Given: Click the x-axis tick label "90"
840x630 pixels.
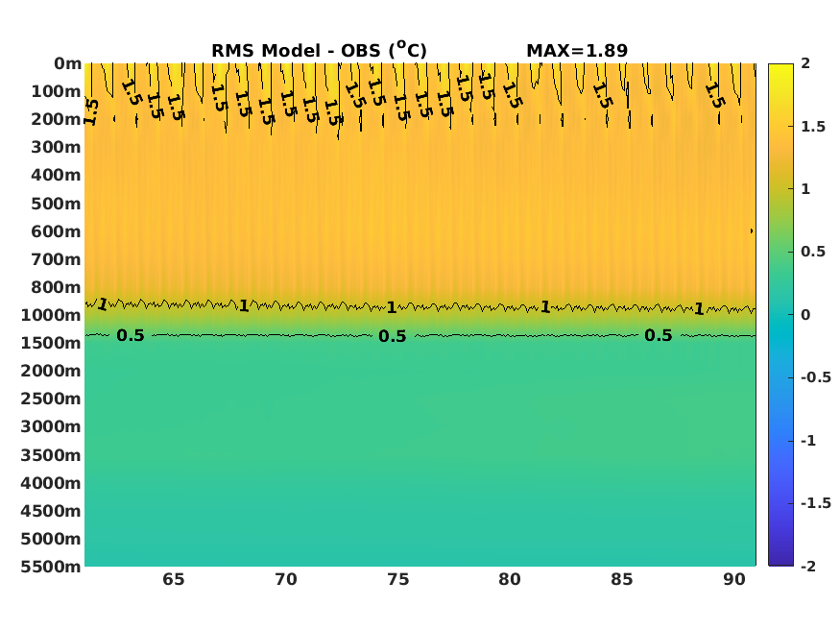Looking at the screenshot, I should (x=734, y=580).
